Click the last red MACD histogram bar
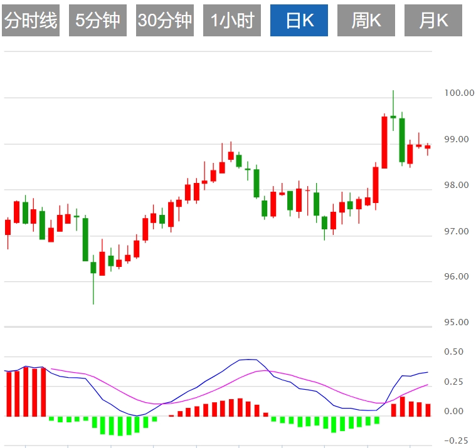This screenshot has width=476, height=448. click(x=428, y=410)
